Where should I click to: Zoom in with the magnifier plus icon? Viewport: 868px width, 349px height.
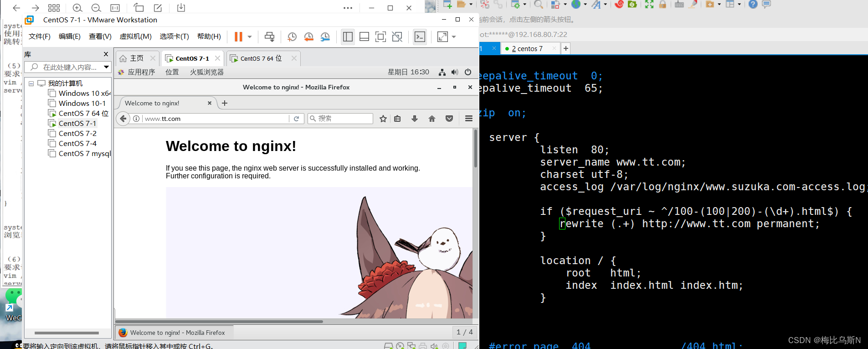[77, 8]
